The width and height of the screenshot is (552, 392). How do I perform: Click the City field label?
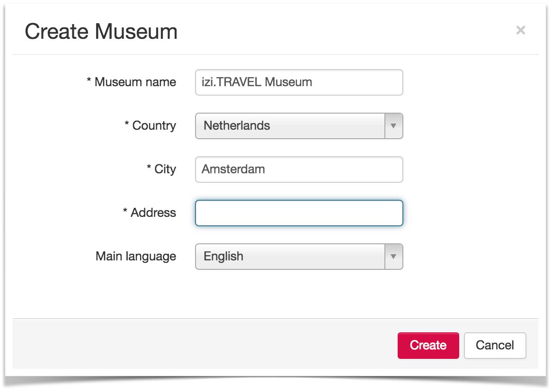[x=165, y=169]
